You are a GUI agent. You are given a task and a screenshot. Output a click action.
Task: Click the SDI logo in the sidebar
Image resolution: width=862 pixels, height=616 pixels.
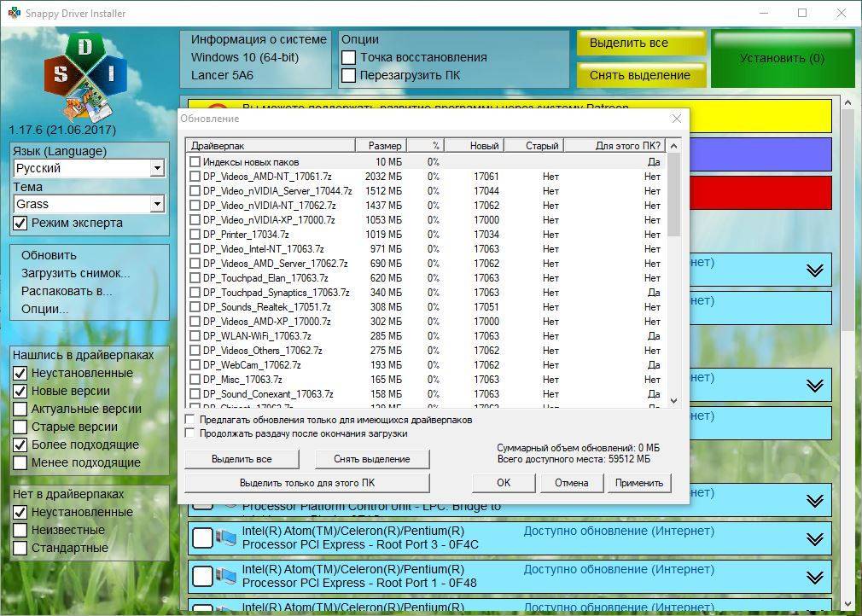[x=85, y=77]
